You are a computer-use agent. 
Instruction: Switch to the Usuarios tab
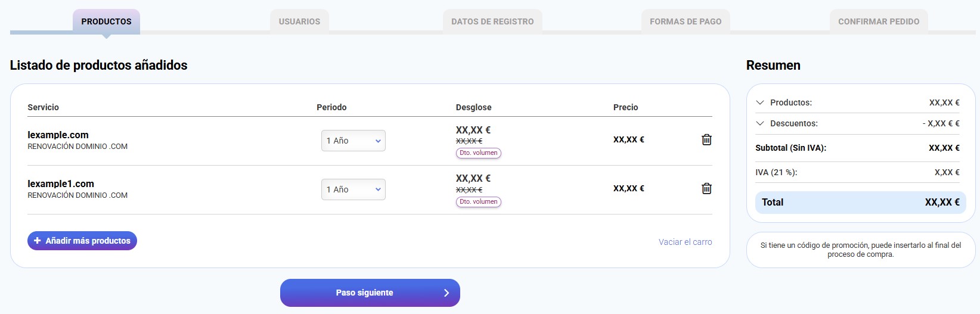299,21
